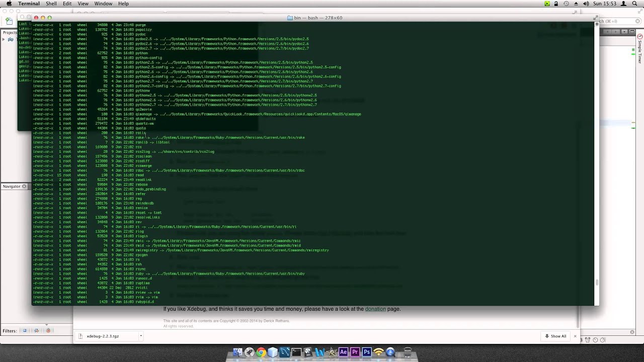
Task: Click Finder icon in the Dock
Action: click(237, 352)
